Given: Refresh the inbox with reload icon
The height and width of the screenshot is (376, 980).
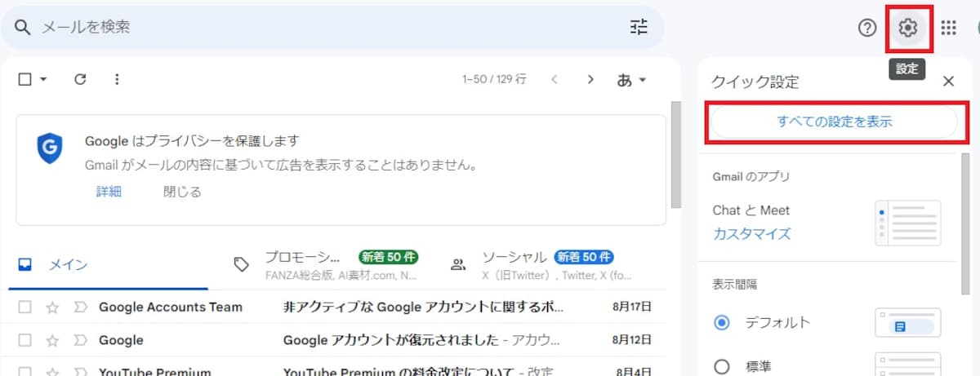Looking at the screenshot, I should 80,79.
